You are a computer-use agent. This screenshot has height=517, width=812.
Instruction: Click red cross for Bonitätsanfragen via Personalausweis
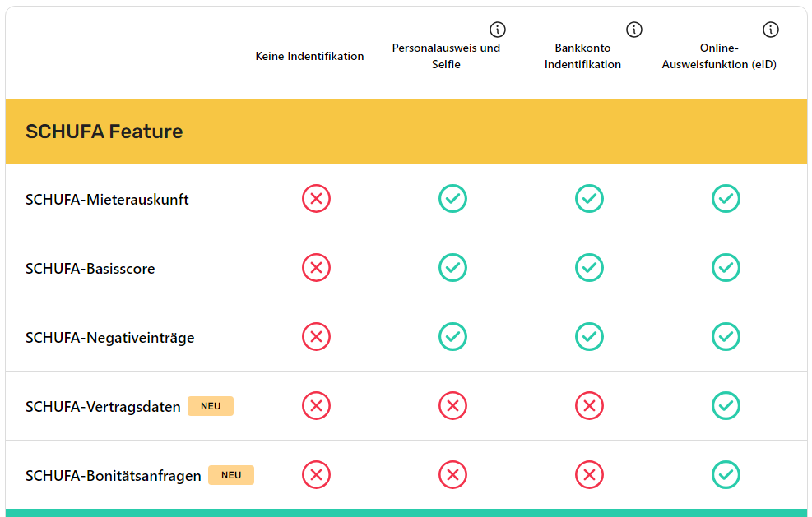(x=452, y=475)
